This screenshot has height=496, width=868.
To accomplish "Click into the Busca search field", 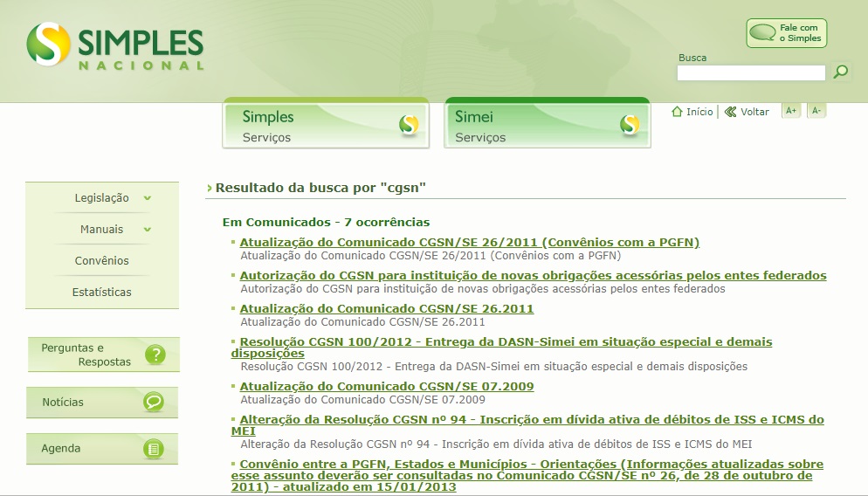I will (751, 72).
